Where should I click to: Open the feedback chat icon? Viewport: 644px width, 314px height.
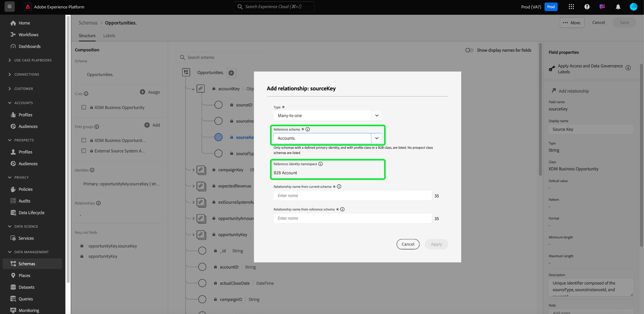(602, 7)
